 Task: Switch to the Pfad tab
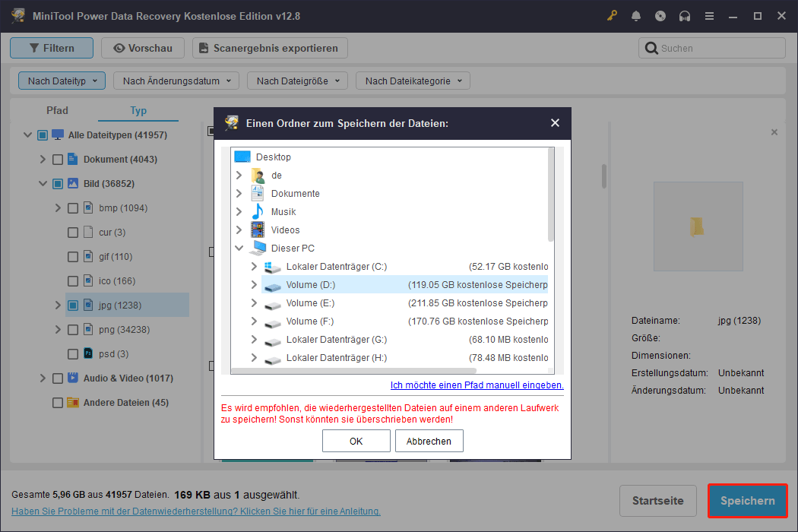57,110
